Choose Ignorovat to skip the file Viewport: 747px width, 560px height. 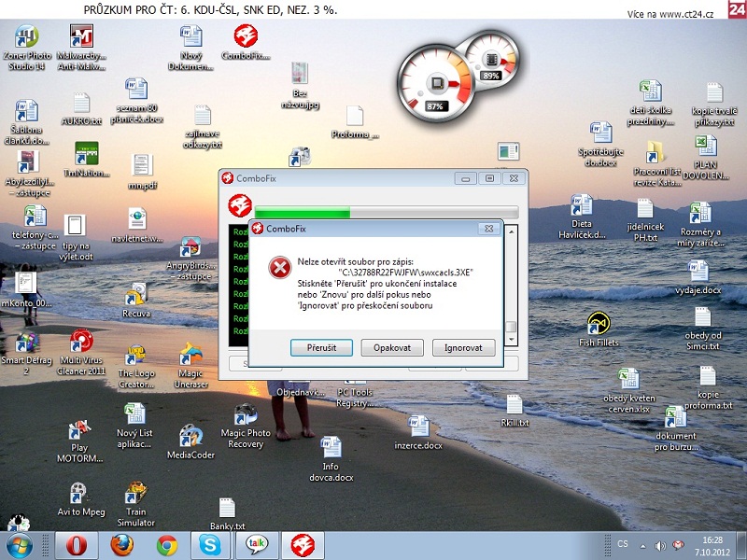point(463,347)
